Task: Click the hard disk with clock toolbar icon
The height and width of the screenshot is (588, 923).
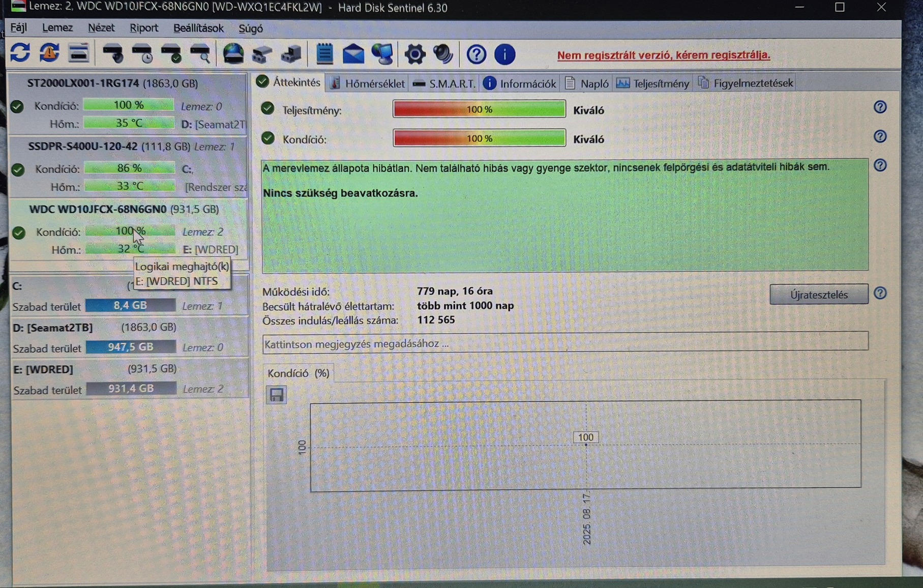Action: pyautogui.click(x=142, y=53)
